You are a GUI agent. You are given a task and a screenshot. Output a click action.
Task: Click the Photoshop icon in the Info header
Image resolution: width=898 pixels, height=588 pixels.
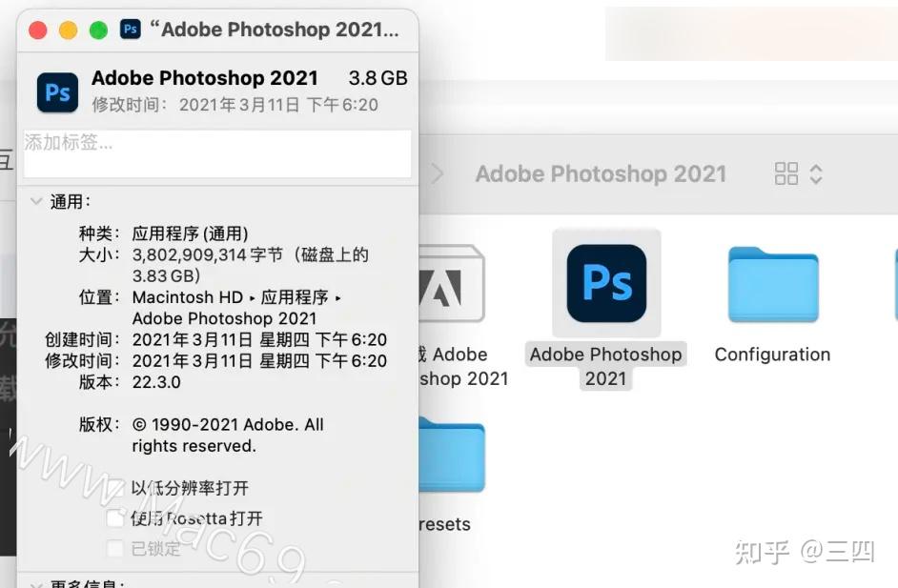tap(57, 91)
